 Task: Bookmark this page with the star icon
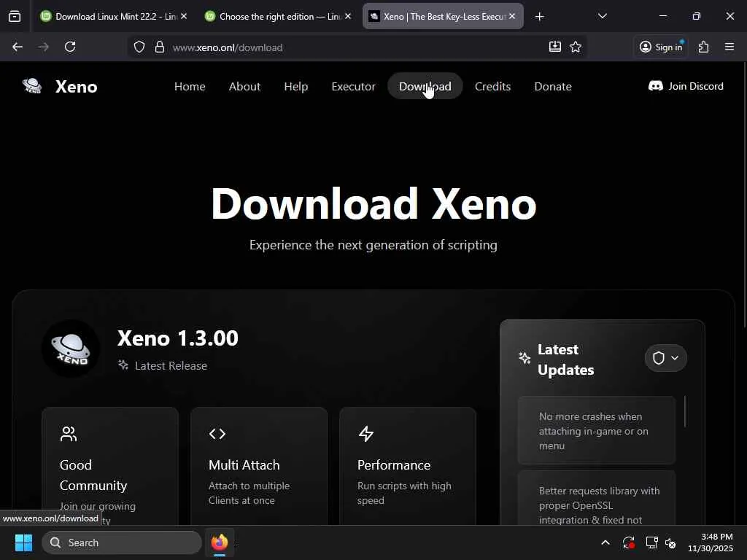point(576,47)
